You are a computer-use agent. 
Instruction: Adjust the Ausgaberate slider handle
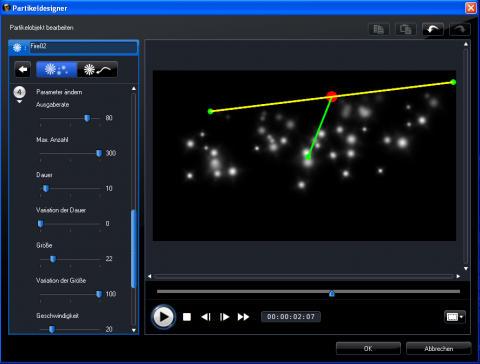click(87, 118)
